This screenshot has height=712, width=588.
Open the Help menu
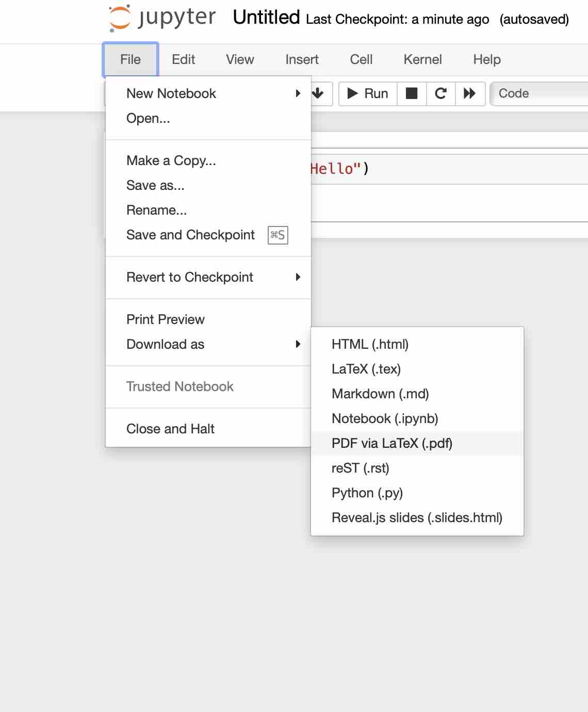coord(486,59)
